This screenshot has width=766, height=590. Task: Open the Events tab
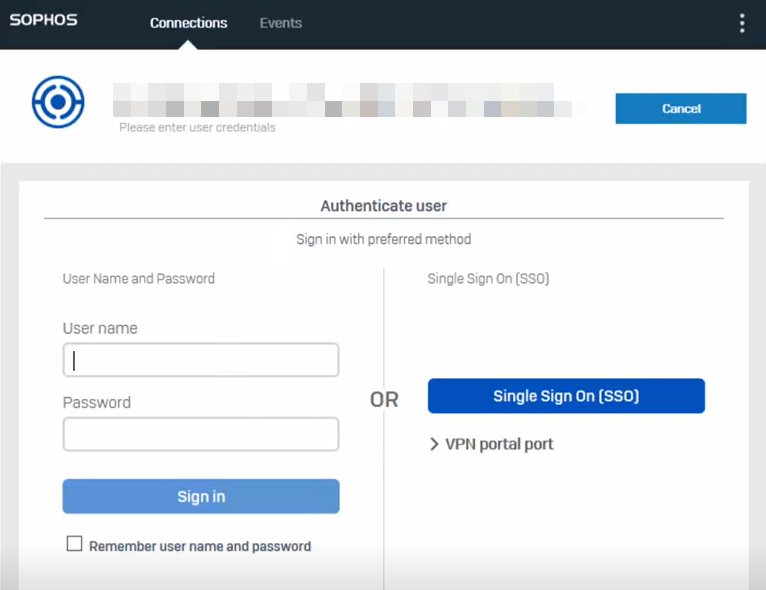(x=280, y=23)
